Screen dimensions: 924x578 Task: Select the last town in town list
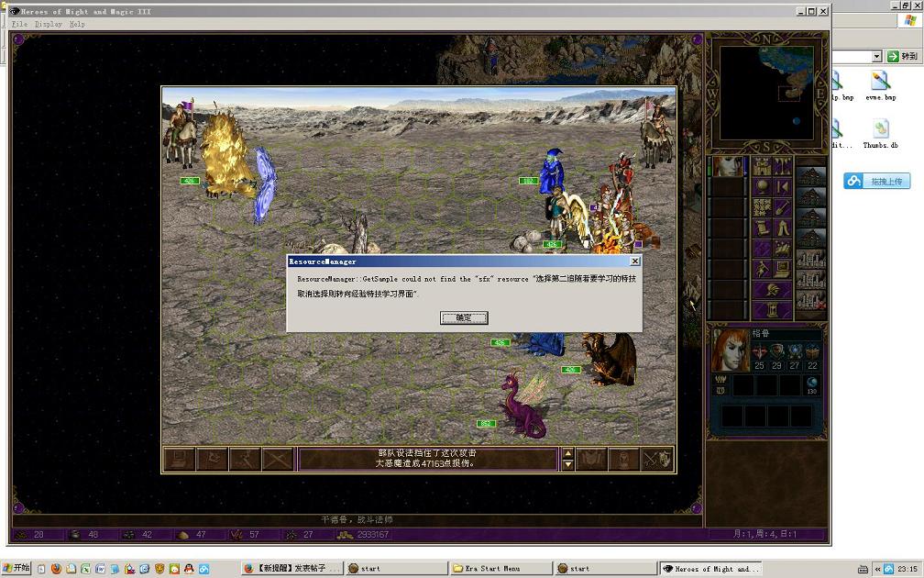(x=811, y=301)
